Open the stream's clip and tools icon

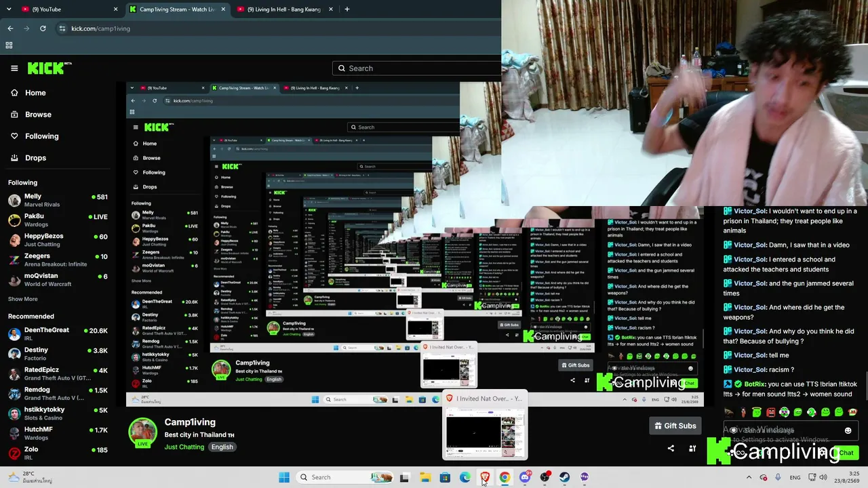[x=692, y=448]
